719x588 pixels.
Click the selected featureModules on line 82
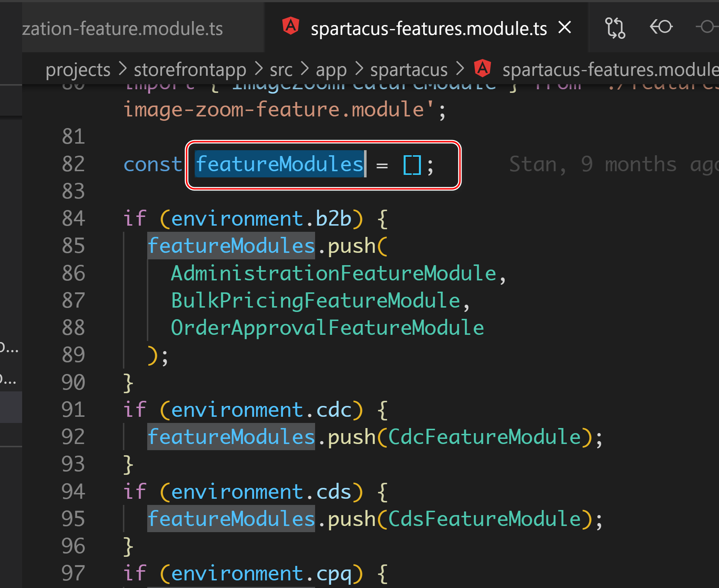click(x=280, y=164)
